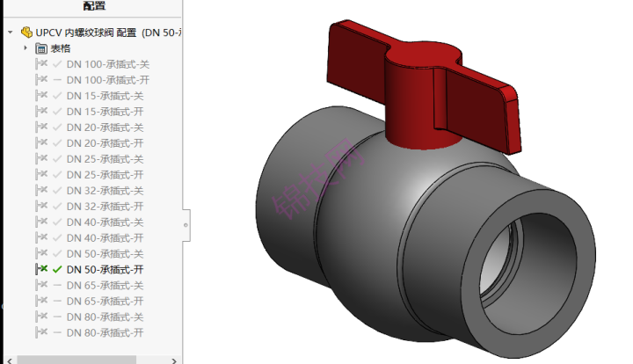
Task: Click the horizontal scrollbar thumb in configuration panel
Action: tap(76, 360)
